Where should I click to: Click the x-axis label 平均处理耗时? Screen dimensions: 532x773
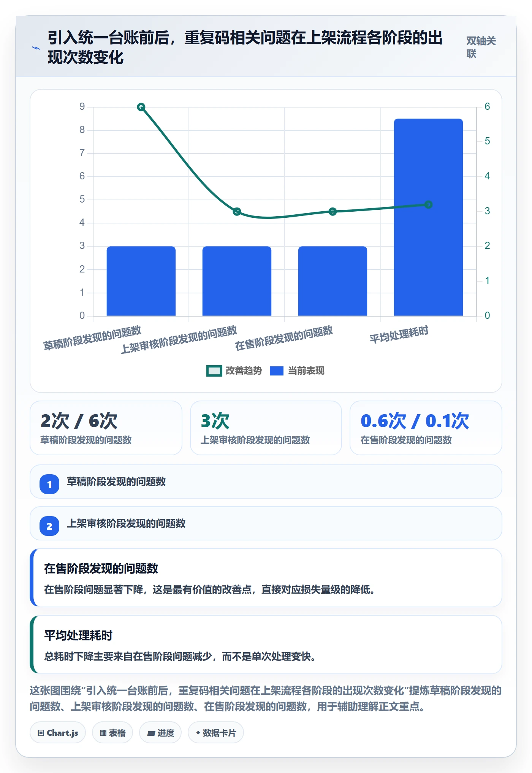(x=399, y=334)
